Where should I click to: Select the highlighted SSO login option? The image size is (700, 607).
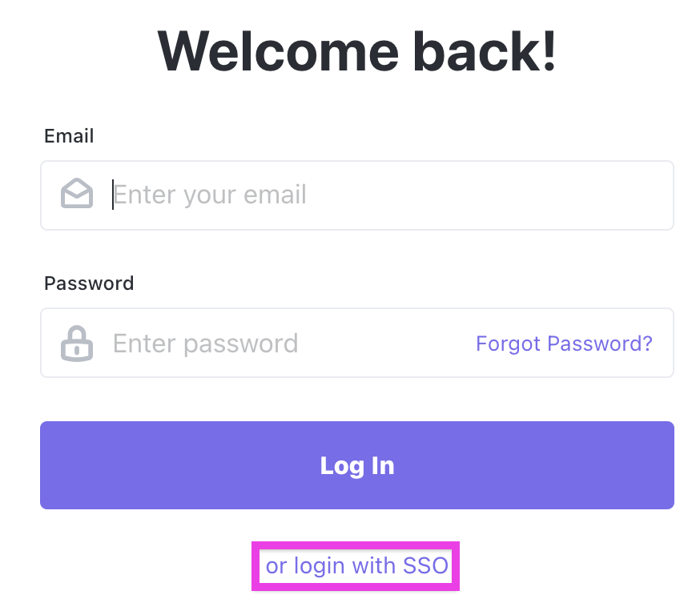click(356, 565)
